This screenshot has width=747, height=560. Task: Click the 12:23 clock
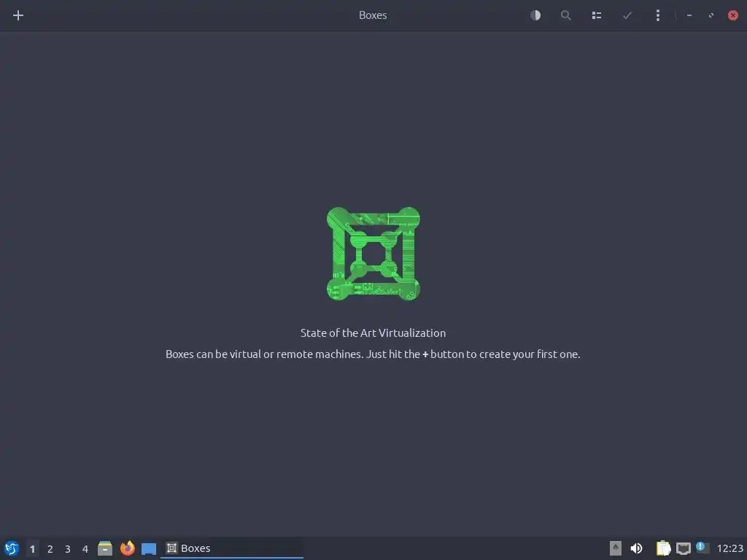pyautogui.click(x=729, y=548)
